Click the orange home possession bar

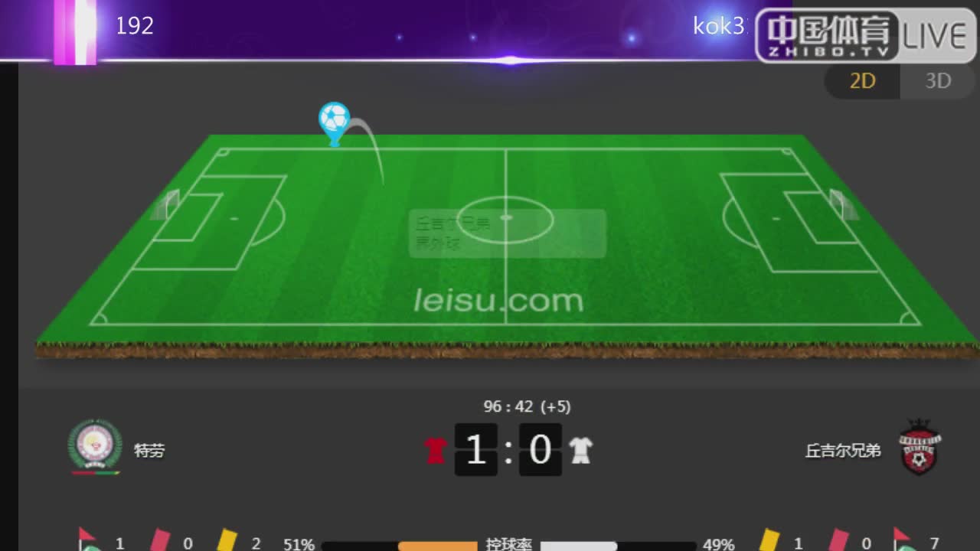coord(437,546)
